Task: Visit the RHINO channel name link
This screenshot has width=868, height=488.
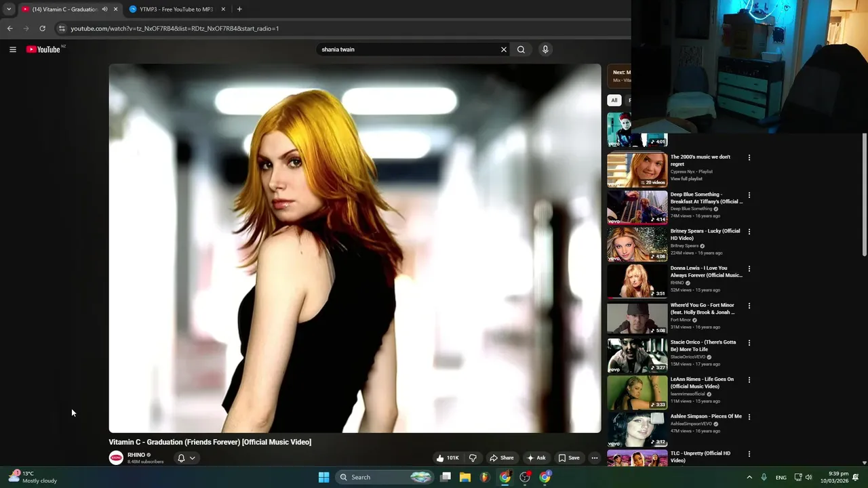Action: point(136,455)
